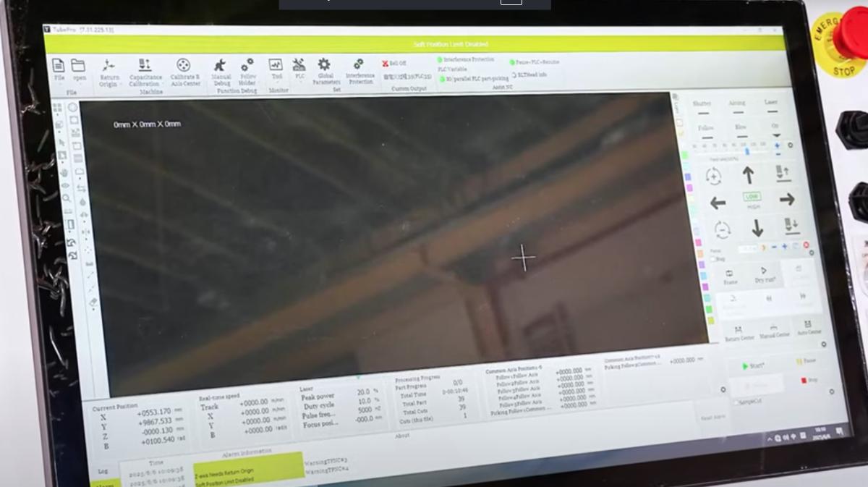868x487 pixels.
Task: Click the rotate B-axis plus icon
Action: point(713,177)
